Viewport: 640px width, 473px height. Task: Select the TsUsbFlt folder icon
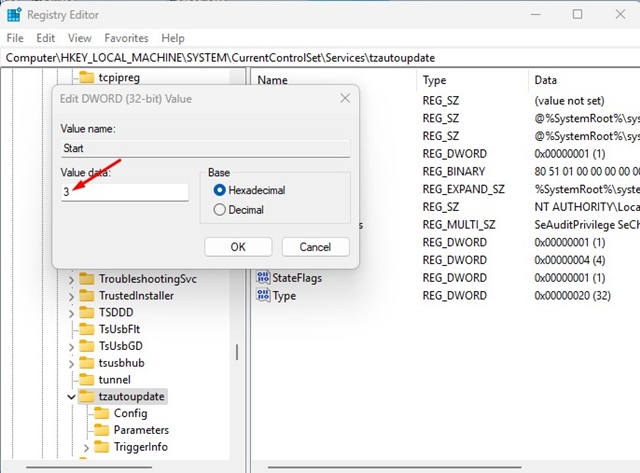tap(86, 329)
